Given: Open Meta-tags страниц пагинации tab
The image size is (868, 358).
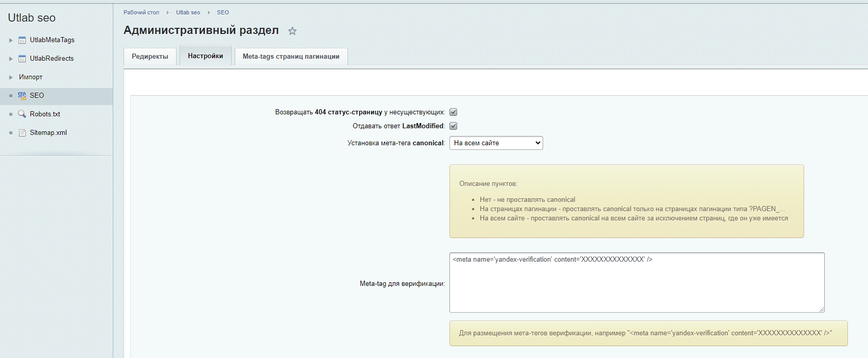Looking at the screenshot, I should tap(291, 57).
